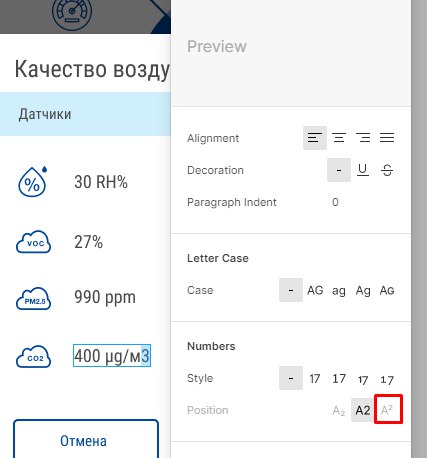The width and height of the screenshot is (427, 458).
Task: Set number position to normal A2
Action: click(x=363, y=410)
